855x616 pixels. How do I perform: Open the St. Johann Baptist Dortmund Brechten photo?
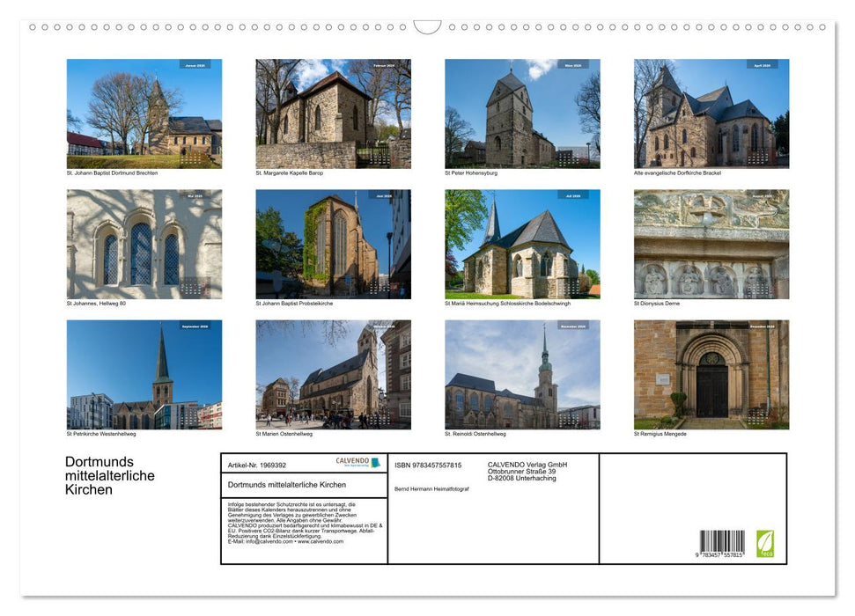click(x=144, y=112)
